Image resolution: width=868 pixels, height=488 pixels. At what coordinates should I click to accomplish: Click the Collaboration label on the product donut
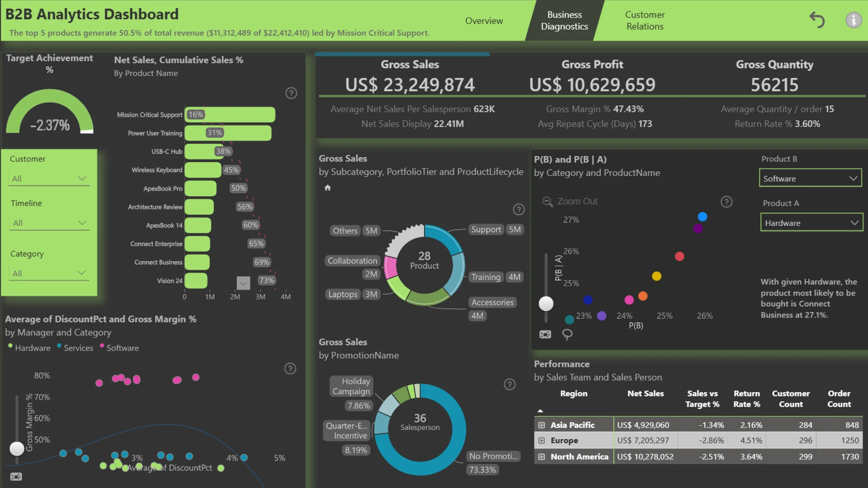(x=352, y=261)
